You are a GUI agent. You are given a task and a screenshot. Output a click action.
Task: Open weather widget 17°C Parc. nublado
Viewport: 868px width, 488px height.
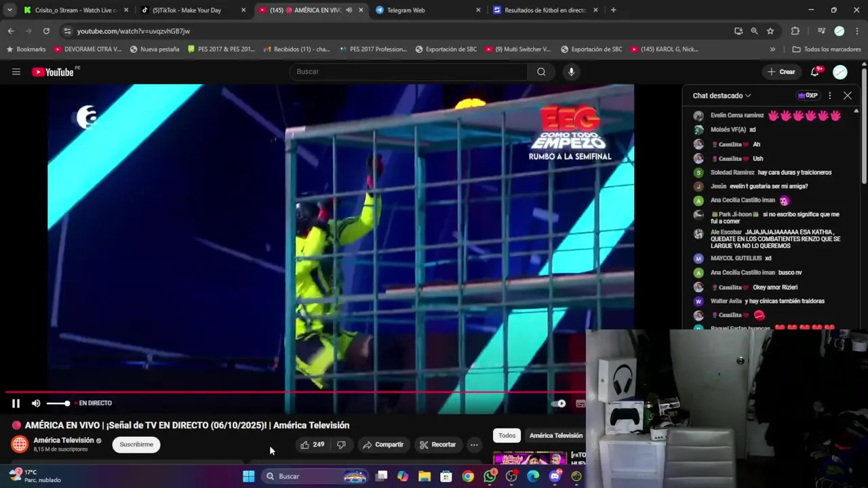point(35,476)
